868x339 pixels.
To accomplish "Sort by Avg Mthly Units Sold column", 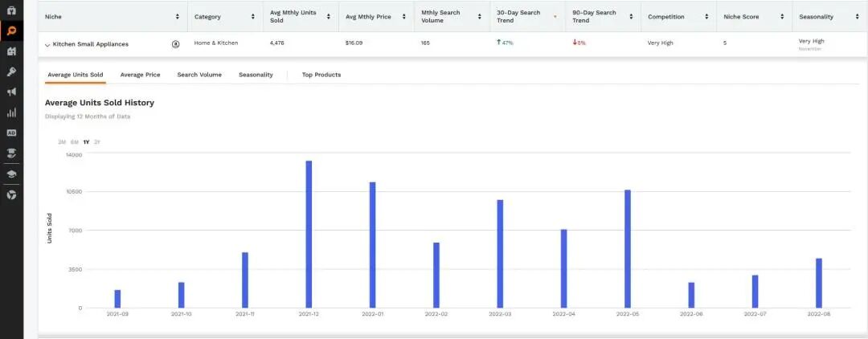I will coord(328,17).
